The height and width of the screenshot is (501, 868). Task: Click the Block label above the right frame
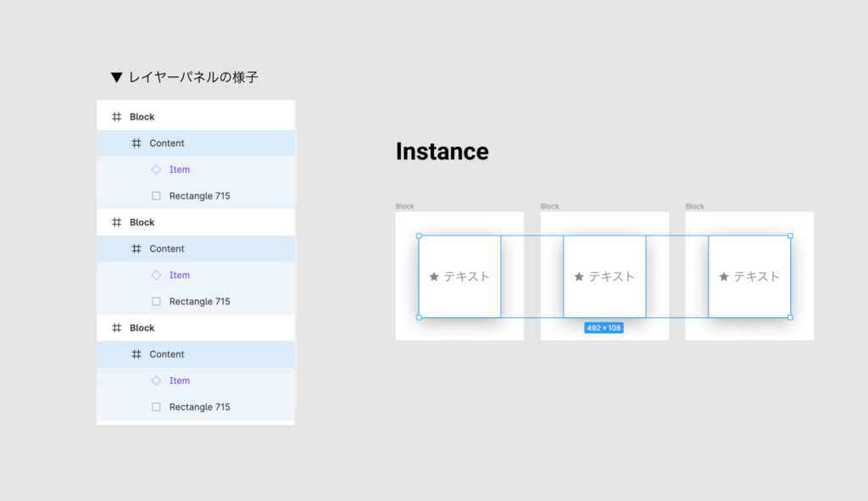695,206
